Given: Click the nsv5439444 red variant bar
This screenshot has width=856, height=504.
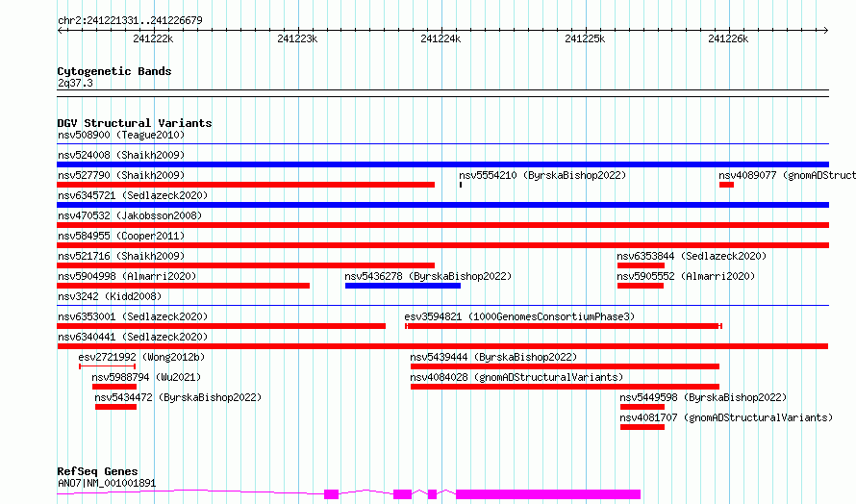Looking at the screenshot, I should click(565, 366).
